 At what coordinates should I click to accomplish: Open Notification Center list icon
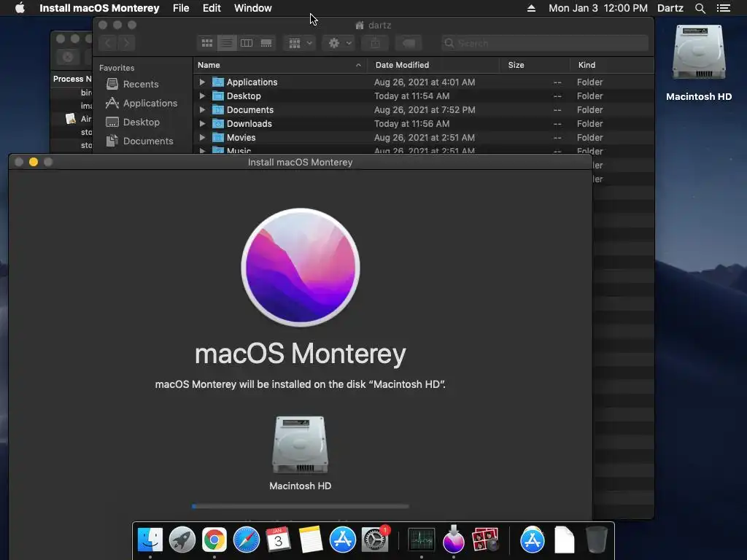(x=724, y=8)
